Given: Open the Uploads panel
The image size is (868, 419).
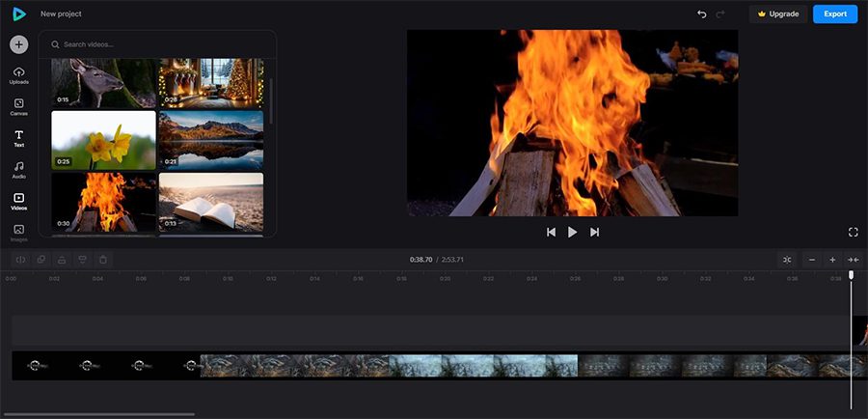Looking at the screenshot, I should tap(19, 76).
